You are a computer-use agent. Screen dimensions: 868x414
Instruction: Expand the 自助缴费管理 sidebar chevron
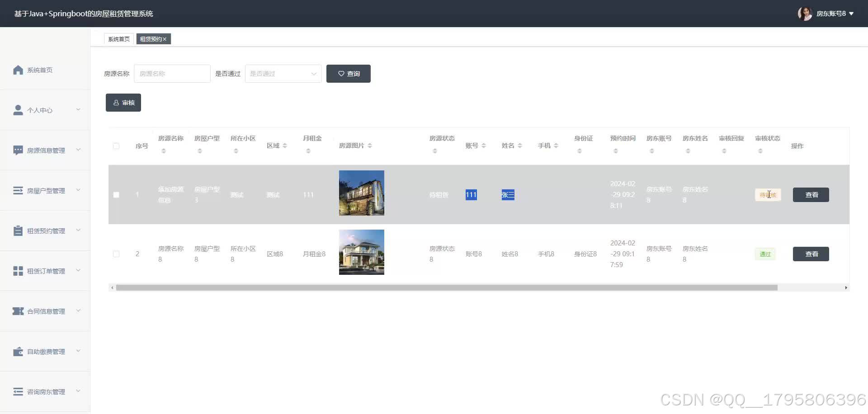coord(78,351)
